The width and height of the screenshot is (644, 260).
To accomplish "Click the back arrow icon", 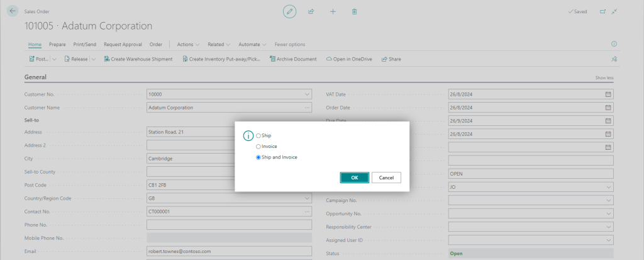I will coord(13,11).
